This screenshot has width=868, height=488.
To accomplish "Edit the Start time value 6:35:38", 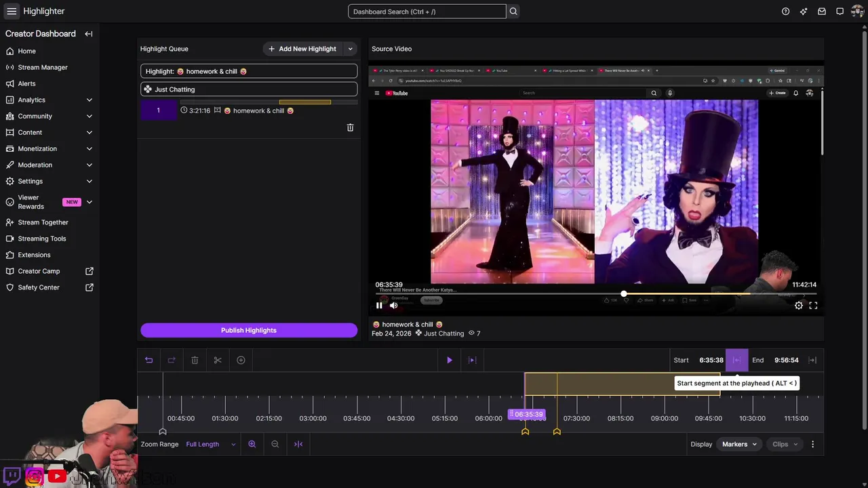I will click(x=711, y=360).
